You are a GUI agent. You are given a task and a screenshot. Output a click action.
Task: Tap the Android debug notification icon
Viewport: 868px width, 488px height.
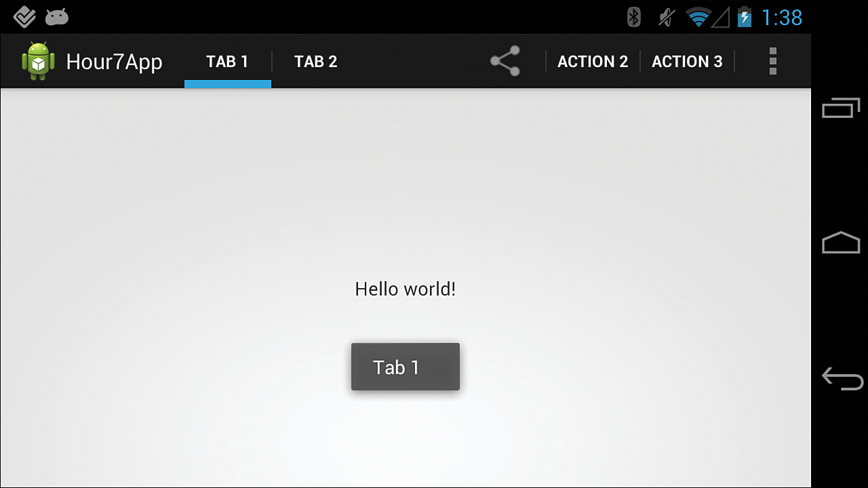point(57,17)
